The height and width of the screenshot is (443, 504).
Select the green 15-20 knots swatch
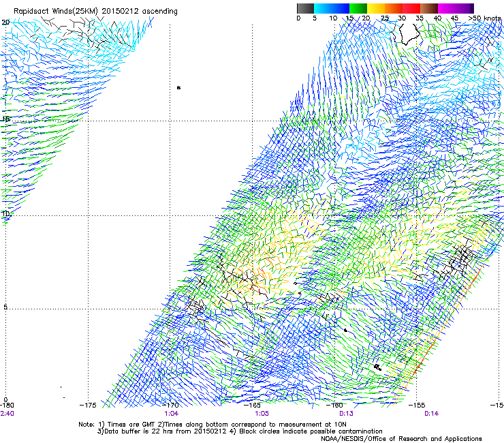pos(358,8)
